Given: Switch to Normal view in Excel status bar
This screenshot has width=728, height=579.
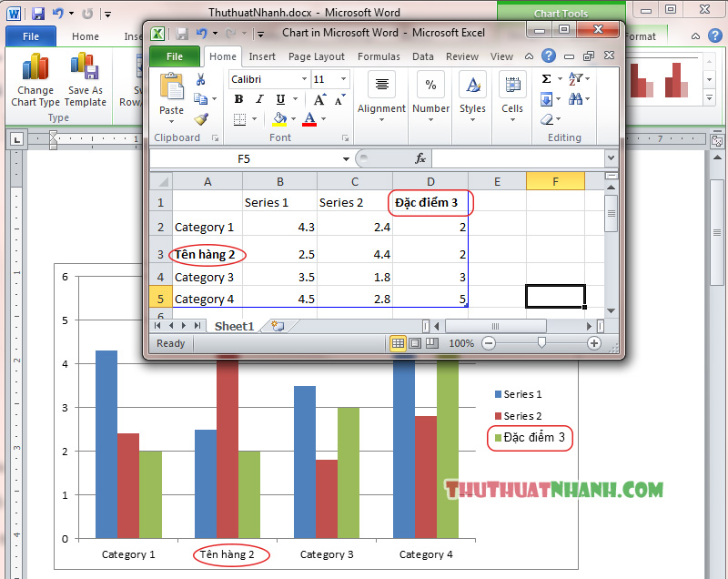Looking at the screenshot, I should pos(398,343).
